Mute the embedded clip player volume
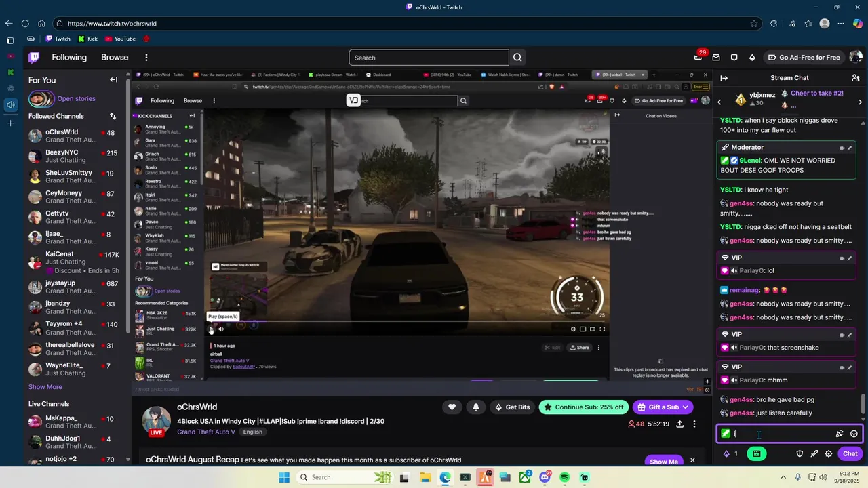This screenshot has height=488, width=868. (221, 329)
